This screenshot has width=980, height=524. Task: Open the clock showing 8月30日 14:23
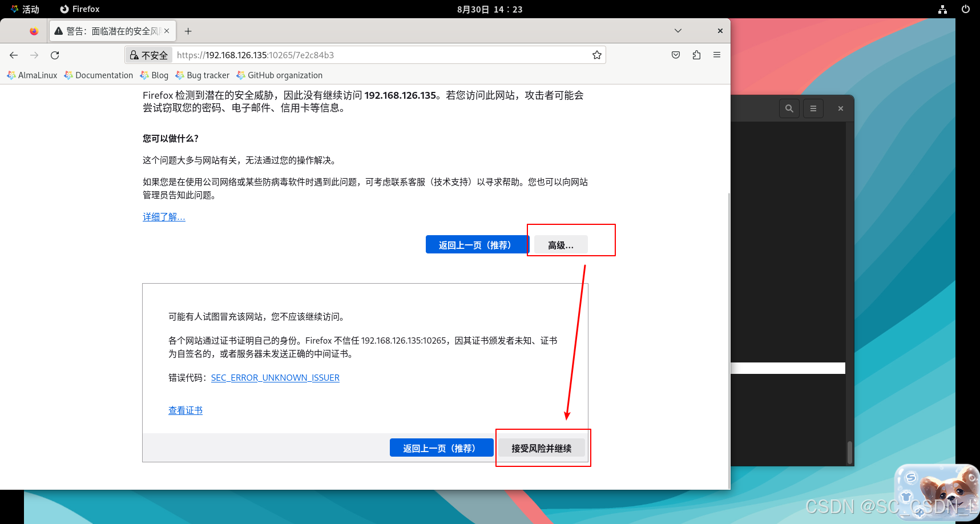pyautogui.click(x=490, y=9)
